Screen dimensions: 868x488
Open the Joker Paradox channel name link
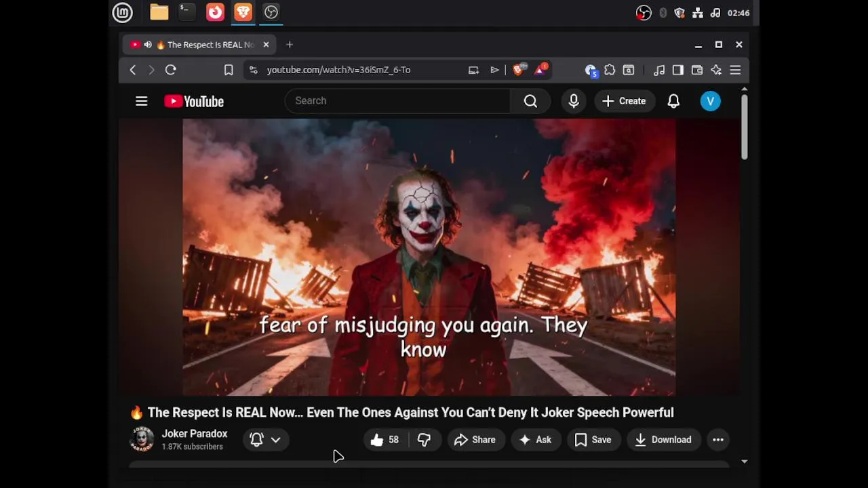[x=195, y=434]
